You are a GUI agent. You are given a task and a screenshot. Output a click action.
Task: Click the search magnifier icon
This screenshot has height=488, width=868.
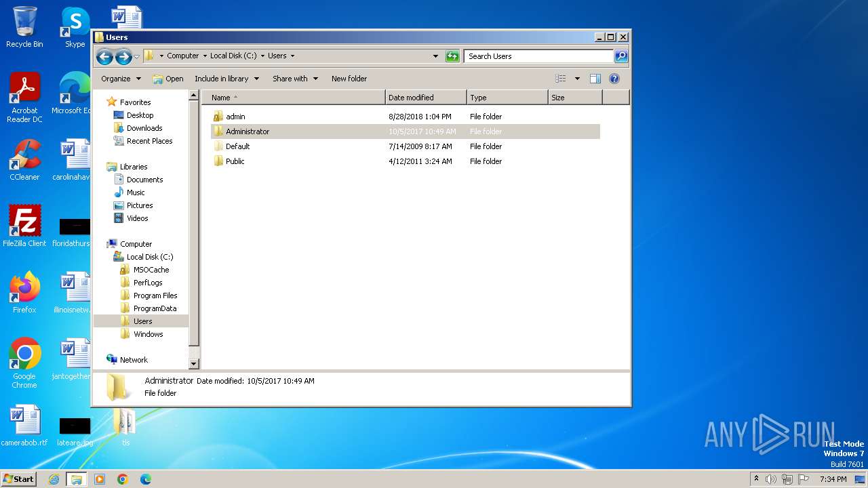621,56
